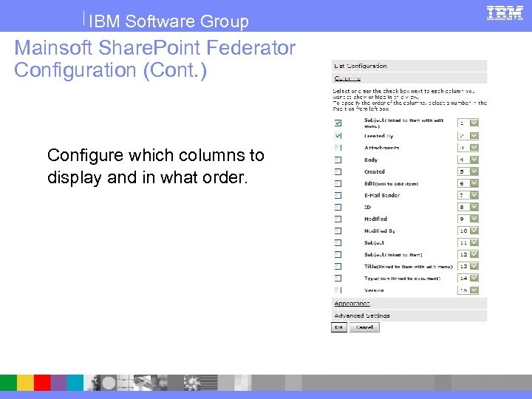Select the IBM Software Group header text

click(168, 21)
